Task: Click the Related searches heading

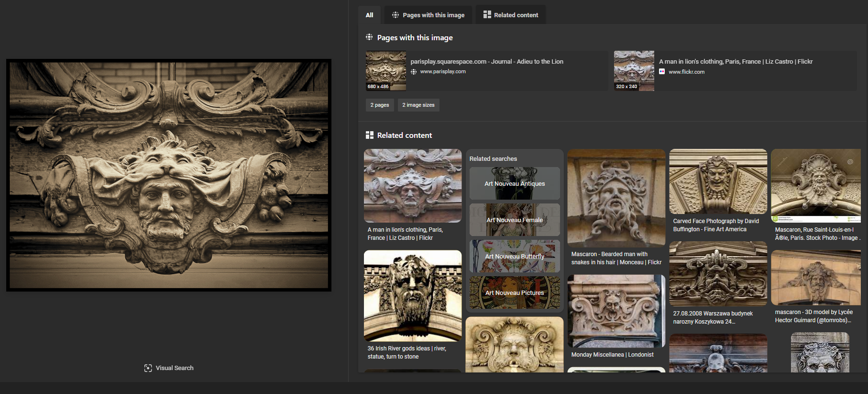Action: coord(493,158)
